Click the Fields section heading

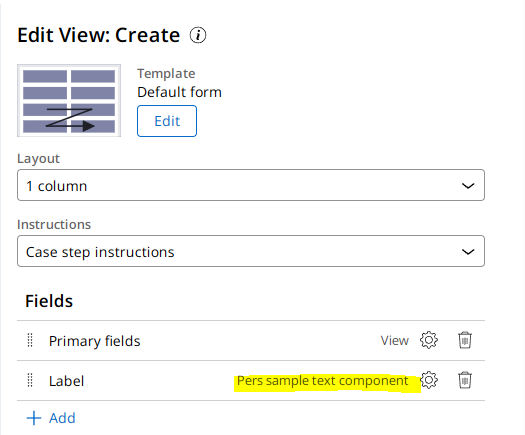click(49, 301)
